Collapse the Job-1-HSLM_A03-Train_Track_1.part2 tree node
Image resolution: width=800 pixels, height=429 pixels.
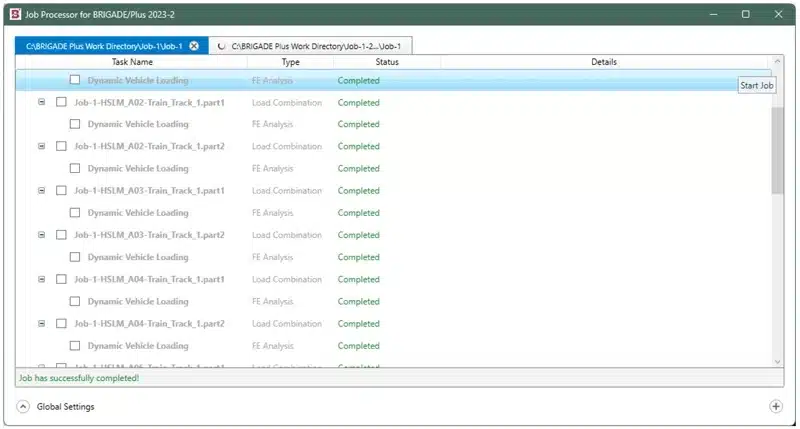click(x=41, y=235)
